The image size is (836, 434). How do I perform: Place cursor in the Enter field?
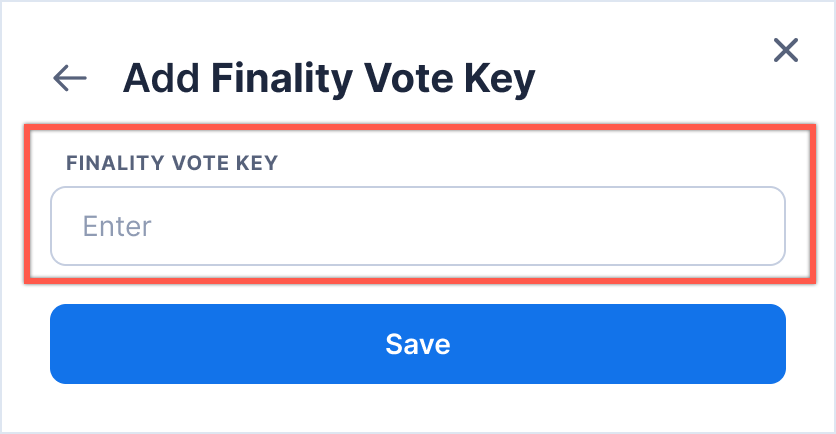pos(417,226)
